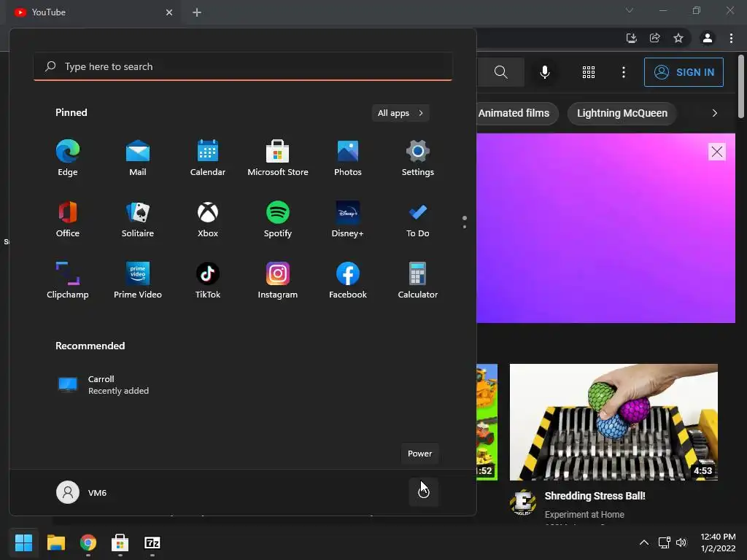This screenshot has width=747, height=560.
Task: Open the Solitaire game
Action: pos(138,219)
